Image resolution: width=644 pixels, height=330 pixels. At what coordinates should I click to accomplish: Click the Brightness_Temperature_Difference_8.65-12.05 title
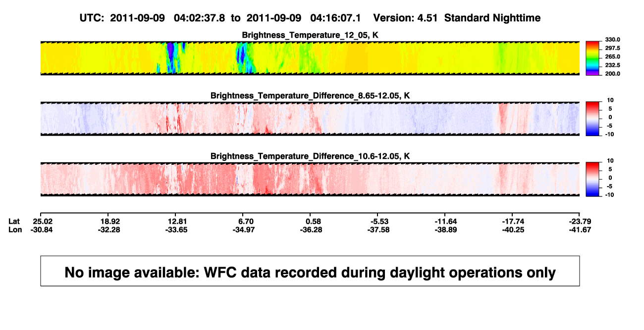(310, 95)
